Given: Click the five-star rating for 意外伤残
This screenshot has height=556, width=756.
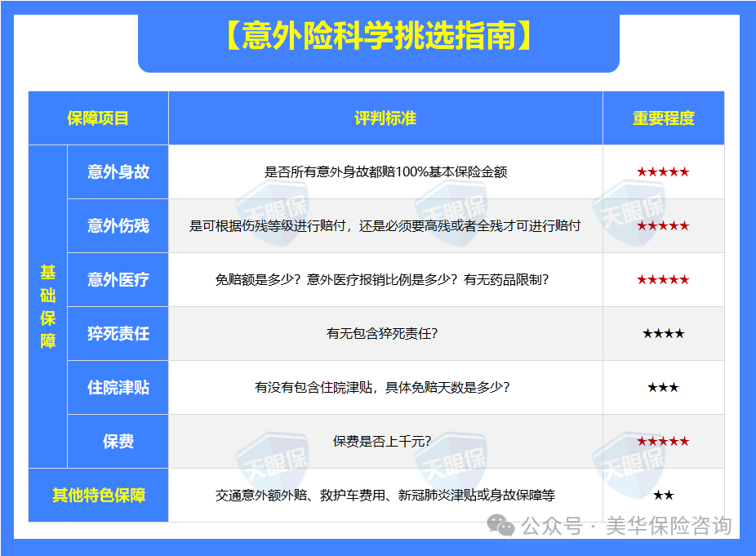Looking at the screenshot, I should 664,226.
